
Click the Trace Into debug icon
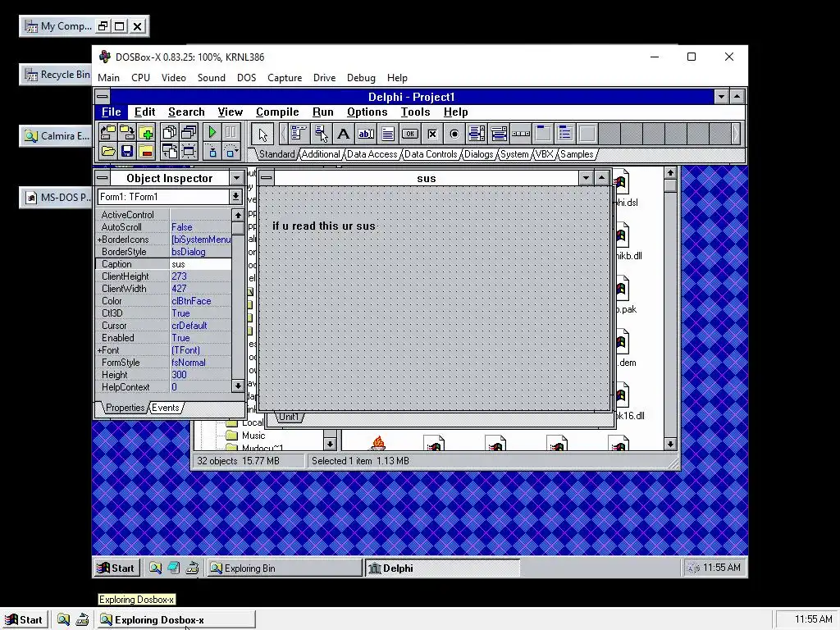click(212, 151)
